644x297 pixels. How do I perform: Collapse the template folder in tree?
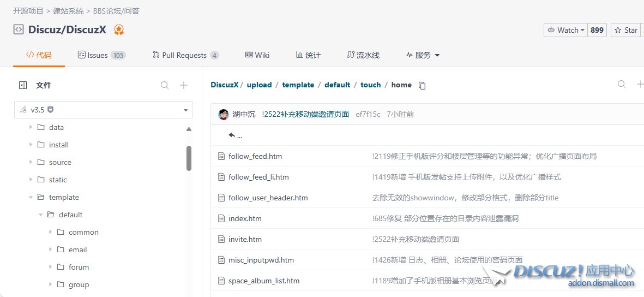pos(31,197)
